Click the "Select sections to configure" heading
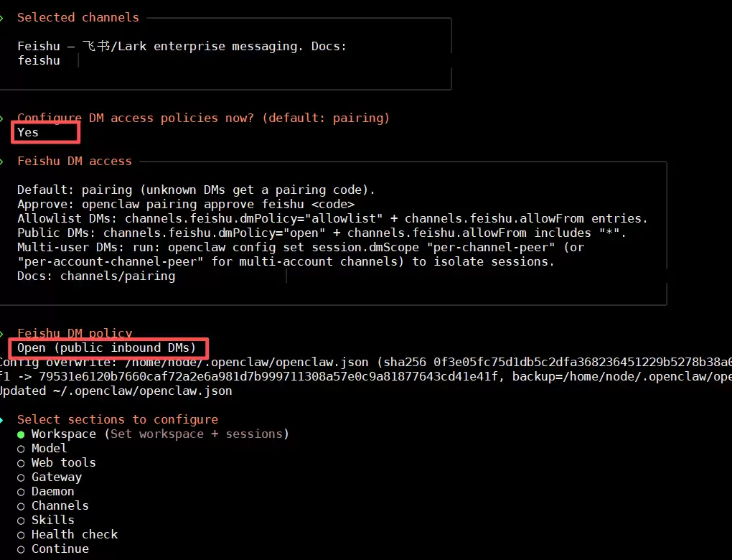The width and height of the screenshot is (732, 560). 117,419
